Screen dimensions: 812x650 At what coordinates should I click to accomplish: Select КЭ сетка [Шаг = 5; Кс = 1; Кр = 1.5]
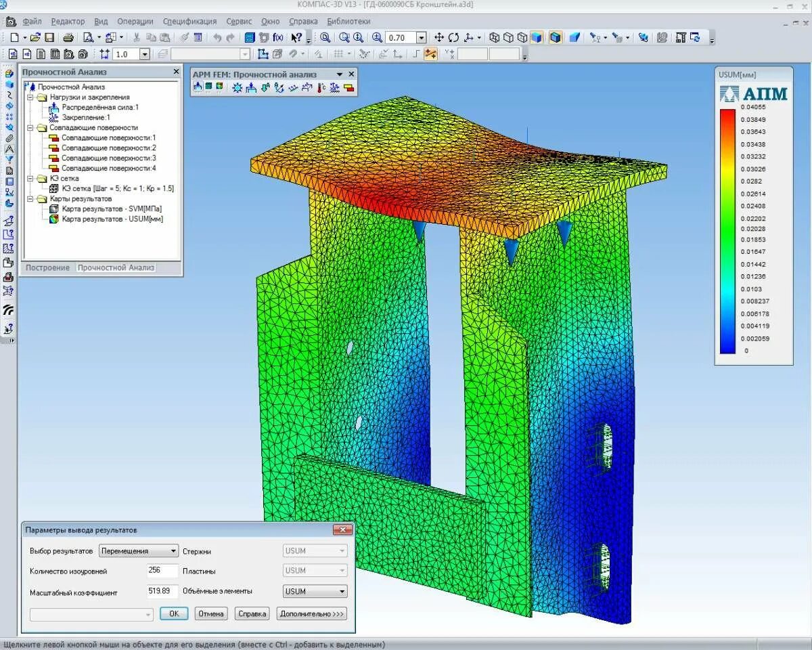click(118, 188)
